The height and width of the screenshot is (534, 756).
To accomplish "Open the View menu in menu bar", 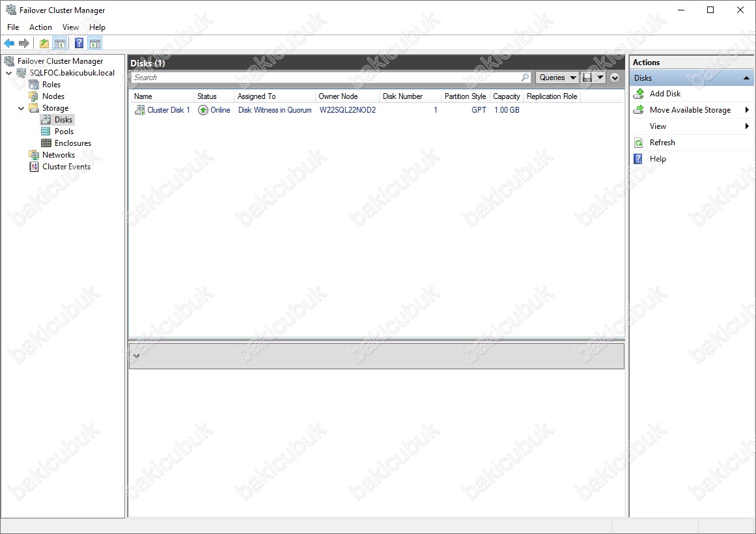I will click(x=70, y=27).
